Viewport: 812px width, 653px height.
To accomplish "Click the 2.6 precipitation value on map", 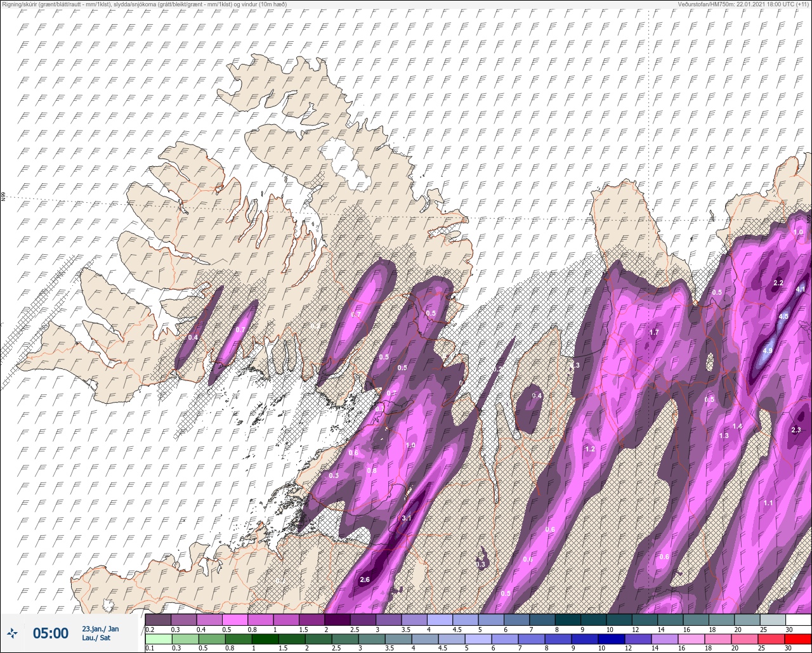I will [x=365, y=579].
